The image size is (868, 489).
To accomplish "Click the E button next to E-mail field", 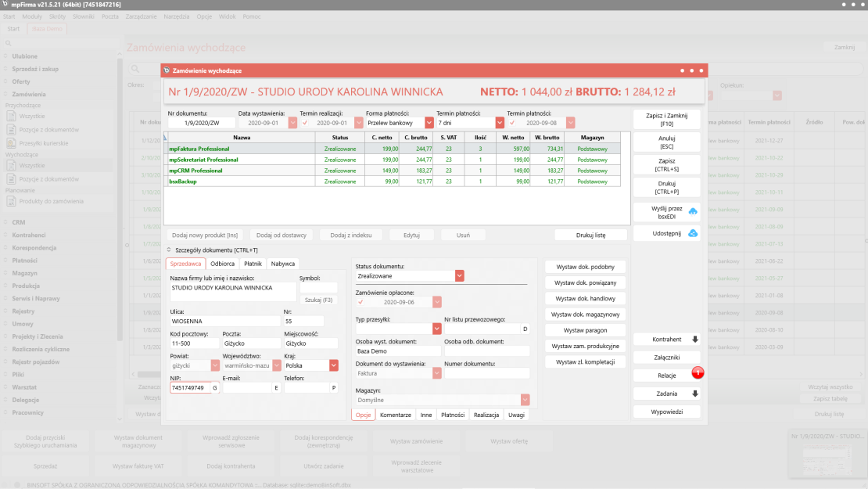I will [276, 387].
